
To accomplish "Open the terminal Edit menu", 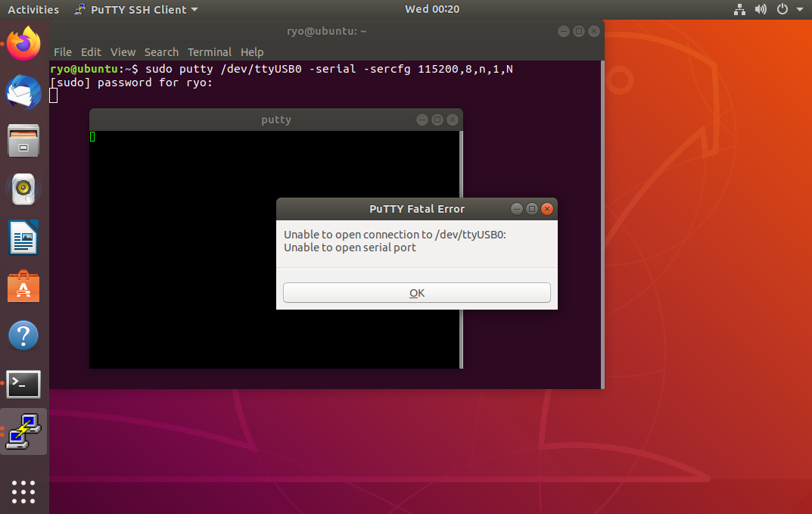I will (x=91, y=52).
